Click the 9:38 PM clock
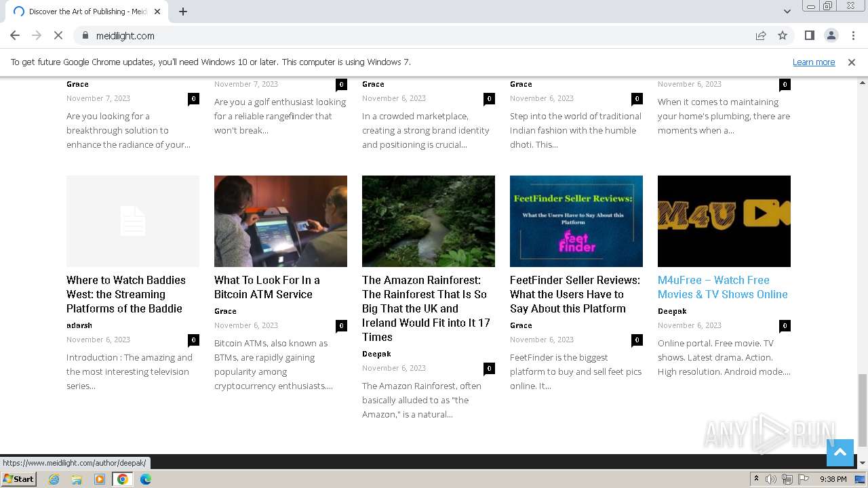Screen dimensions: 868x488 pos(833,479)
